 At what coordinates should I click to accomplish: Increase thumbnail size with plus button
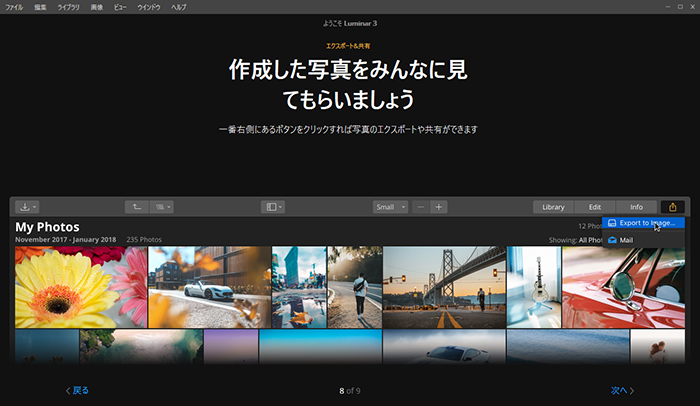tap(439, 207)
